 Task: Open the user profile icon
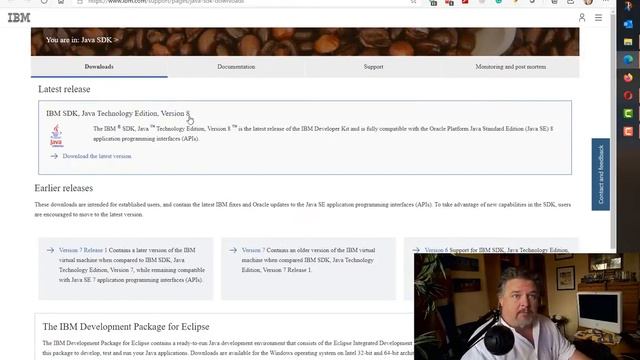(582, 18)
